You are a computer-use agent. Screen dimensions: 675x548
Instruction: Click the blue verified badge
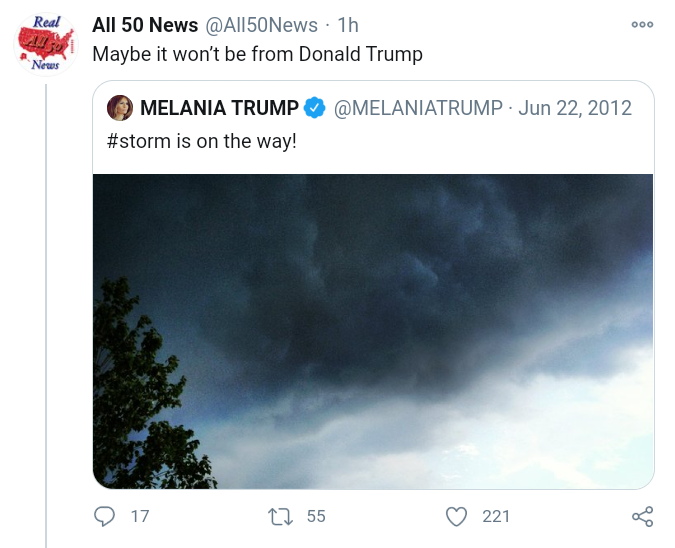click(315, 108)
